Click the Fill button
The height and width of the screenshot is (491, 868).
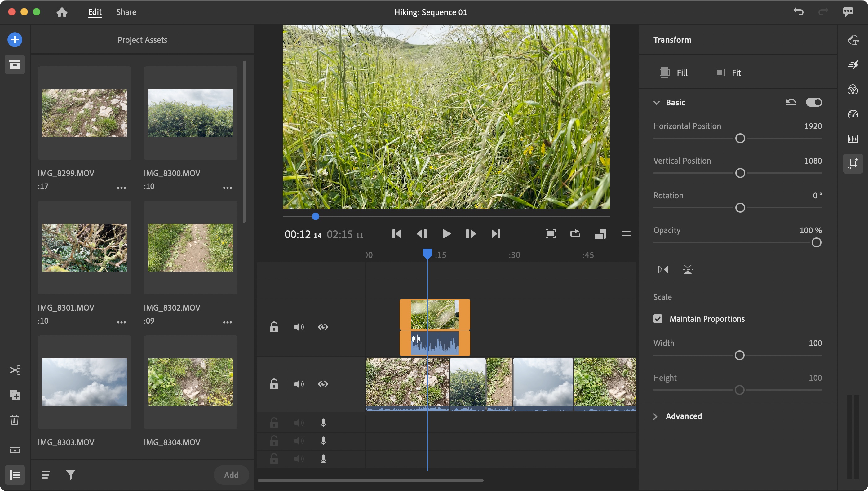(673, 73)
